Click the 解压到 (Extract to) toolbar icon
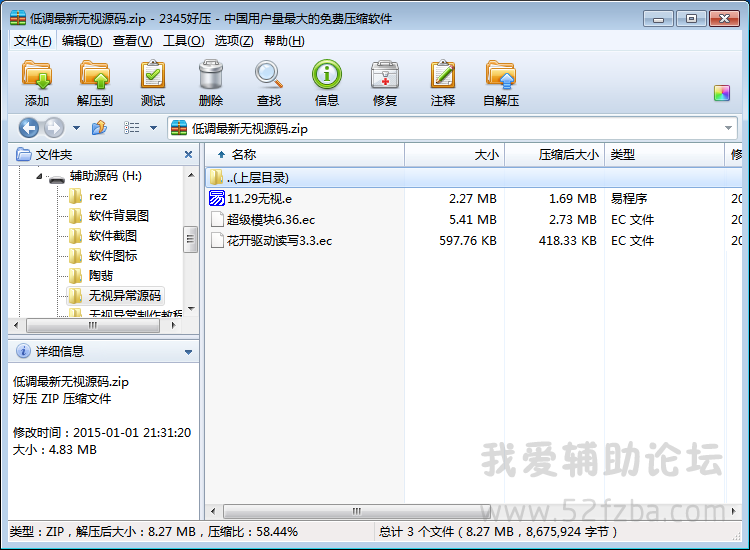 click(x=95, y=75)
